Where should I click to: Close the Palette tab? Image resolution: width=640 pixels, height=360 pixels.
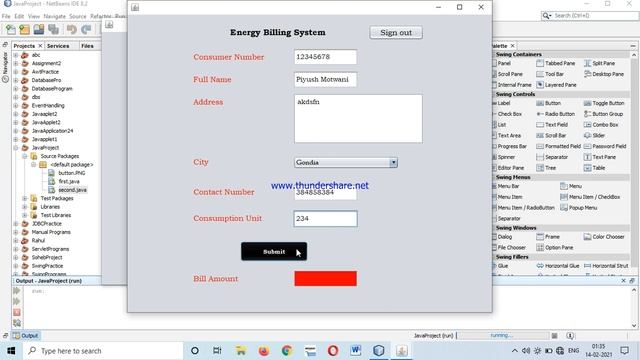click(512, 46)
